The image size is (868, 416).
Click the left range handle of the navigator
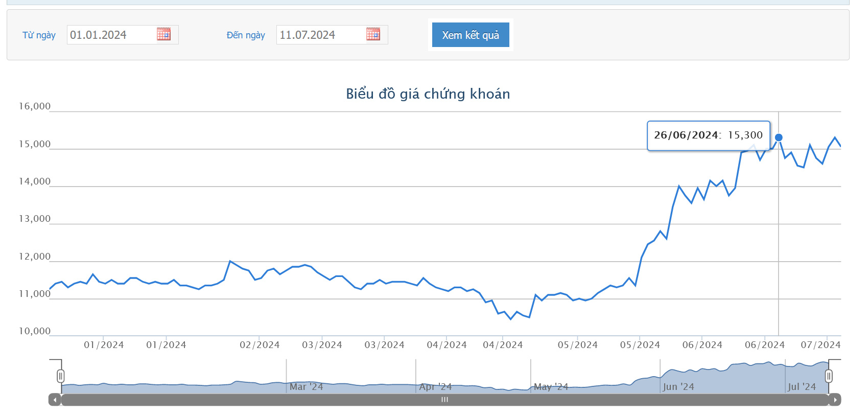pos(61,377)
